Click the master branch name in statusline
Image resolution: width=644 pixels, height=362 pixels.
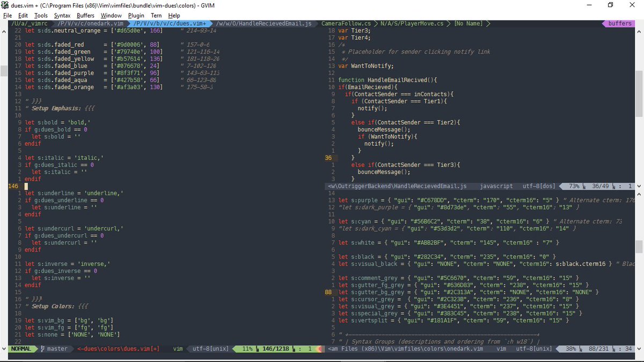click(57, 349)
